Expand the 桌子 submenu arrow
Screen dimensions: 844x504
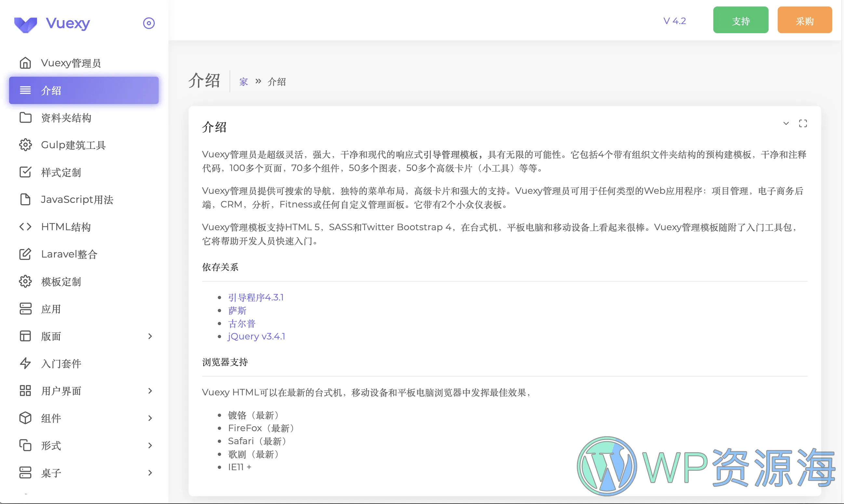point(150,473)
